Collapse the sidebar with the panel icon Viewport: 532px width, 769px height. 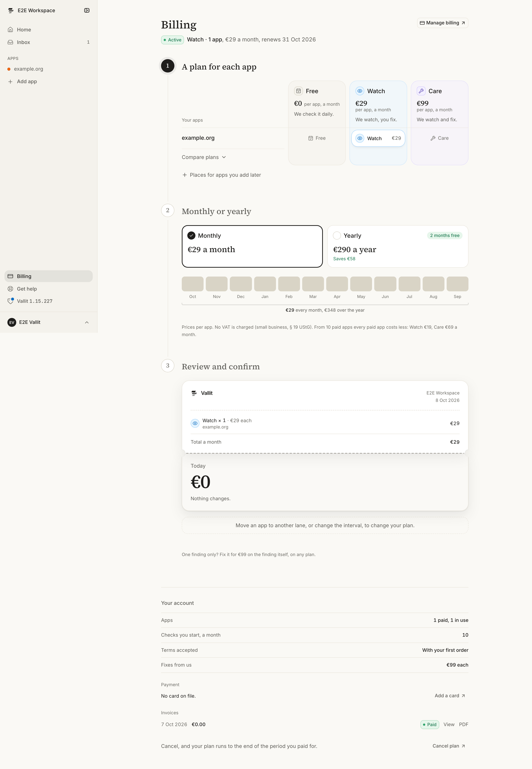point(87,10)
